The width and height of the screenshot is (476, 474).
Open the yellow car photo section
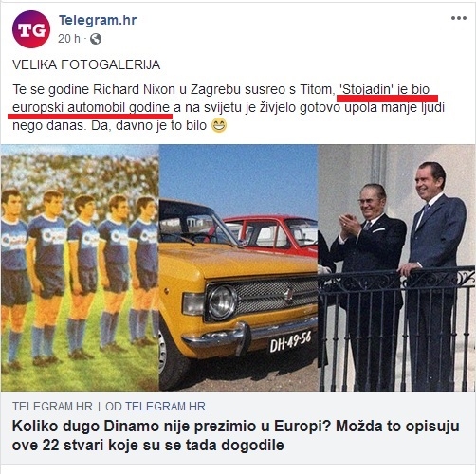pos(238,267)
